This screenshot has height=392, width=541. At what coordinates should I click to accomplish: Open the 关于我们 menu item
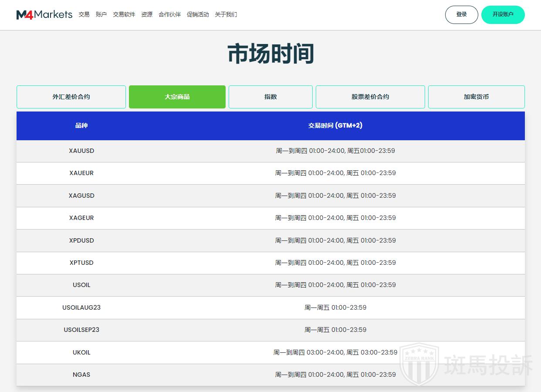point(226,14)
